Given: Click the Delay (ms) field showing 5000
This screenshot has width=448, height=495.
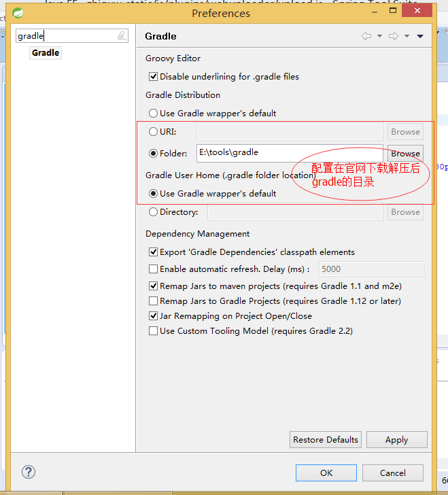Looking at the screenshot, I should coord(371,269).
